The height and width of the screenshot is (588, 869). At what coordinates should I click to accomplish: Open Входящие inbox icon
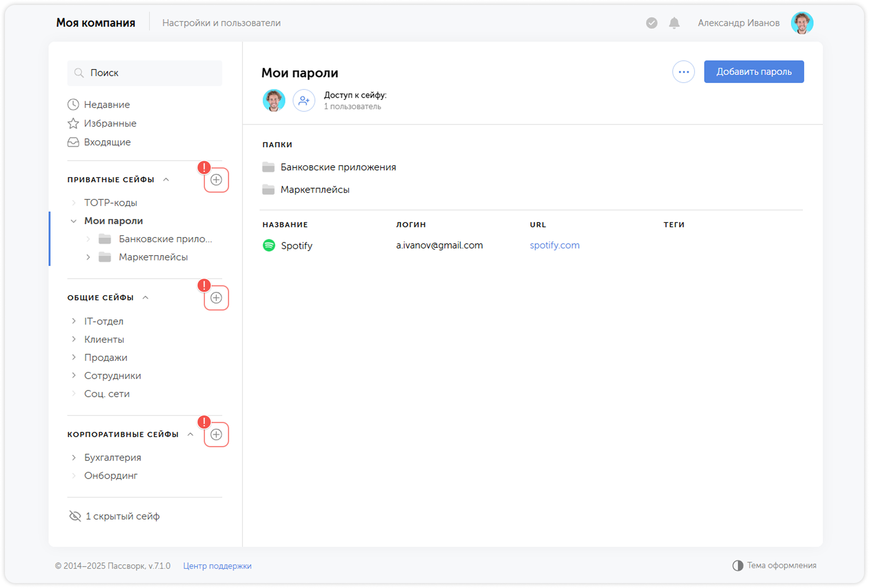(73, 142)
